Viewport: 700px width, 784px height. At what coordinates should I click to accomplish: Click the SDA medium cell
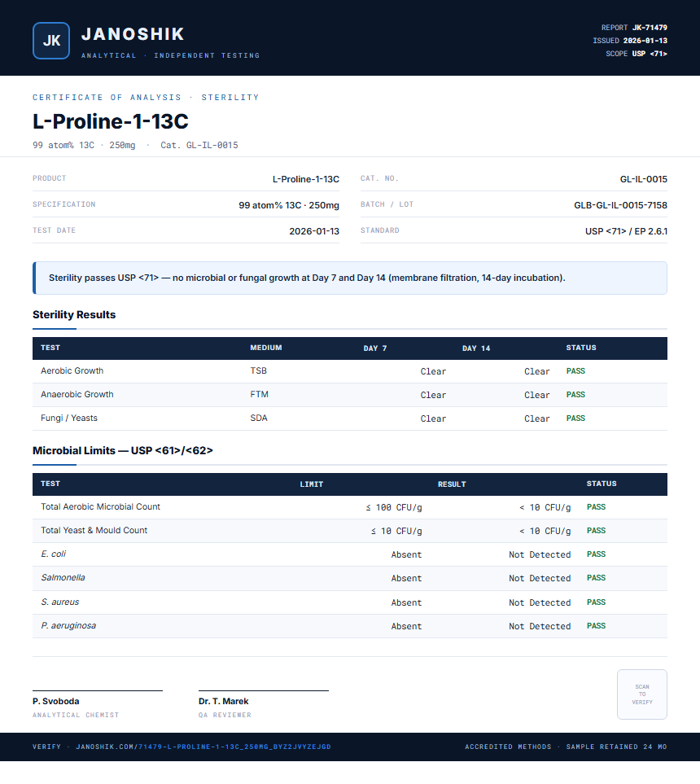coord(259,418)
